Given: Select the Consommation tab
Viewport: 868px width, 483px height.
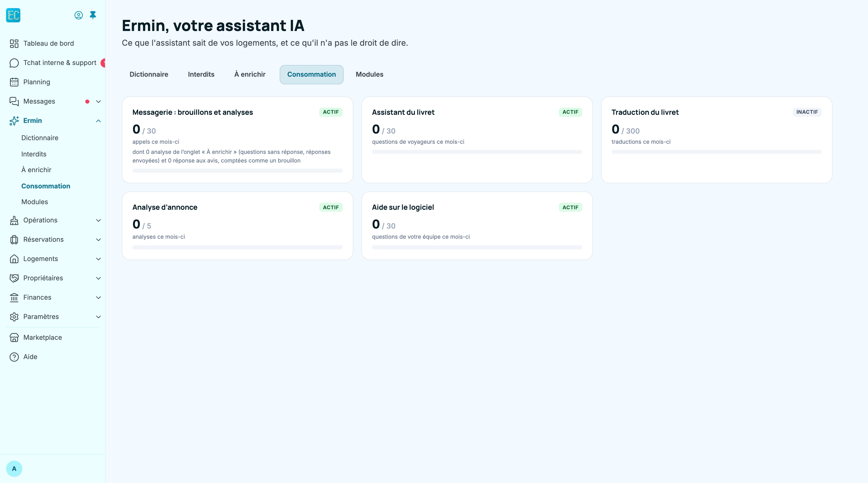Looking at the screenshot, I should click(x=311, y=74).
